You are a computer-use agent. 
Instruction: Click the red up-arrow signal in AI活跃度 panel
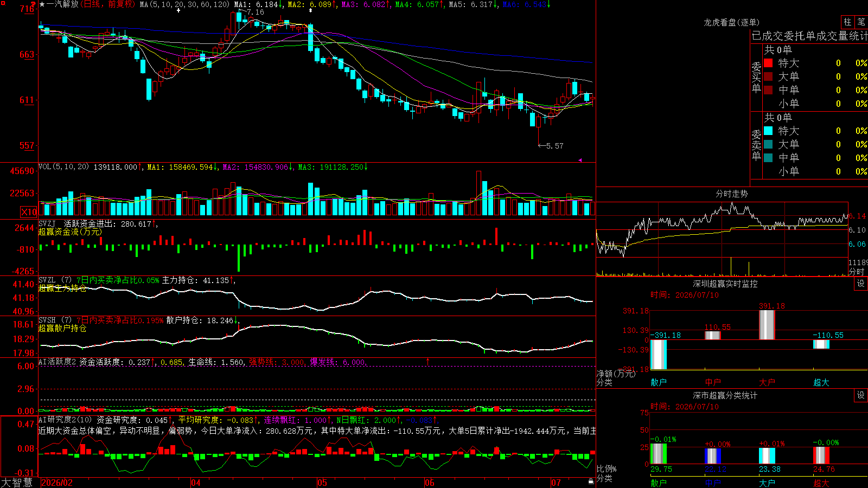(x=428, y=361)
